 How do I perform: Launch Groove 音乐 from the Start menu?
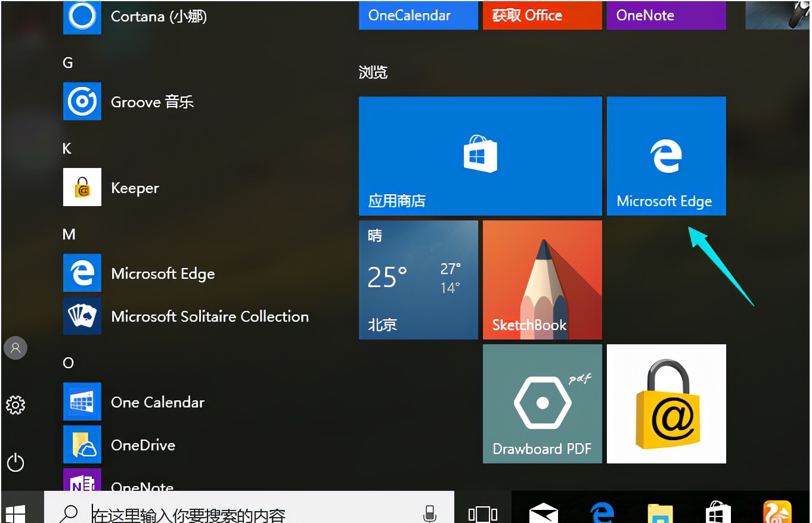click(152, 102)
